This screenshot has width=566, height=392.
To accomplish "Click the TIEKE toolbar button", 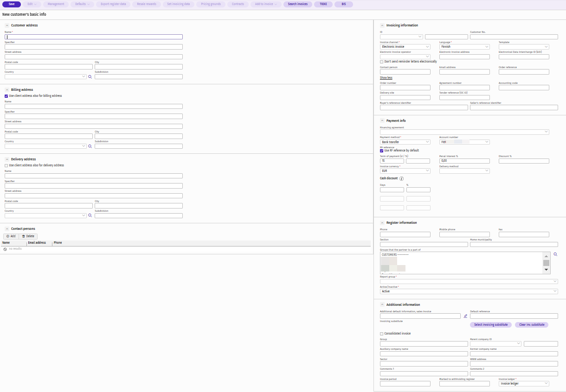I will 323,4.
